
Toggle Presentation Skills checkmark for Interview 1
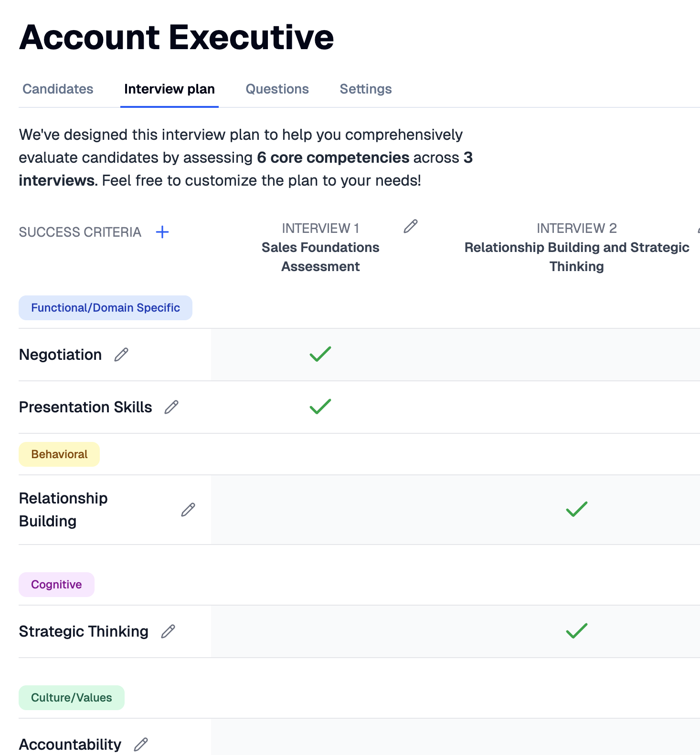coord(320,407)
